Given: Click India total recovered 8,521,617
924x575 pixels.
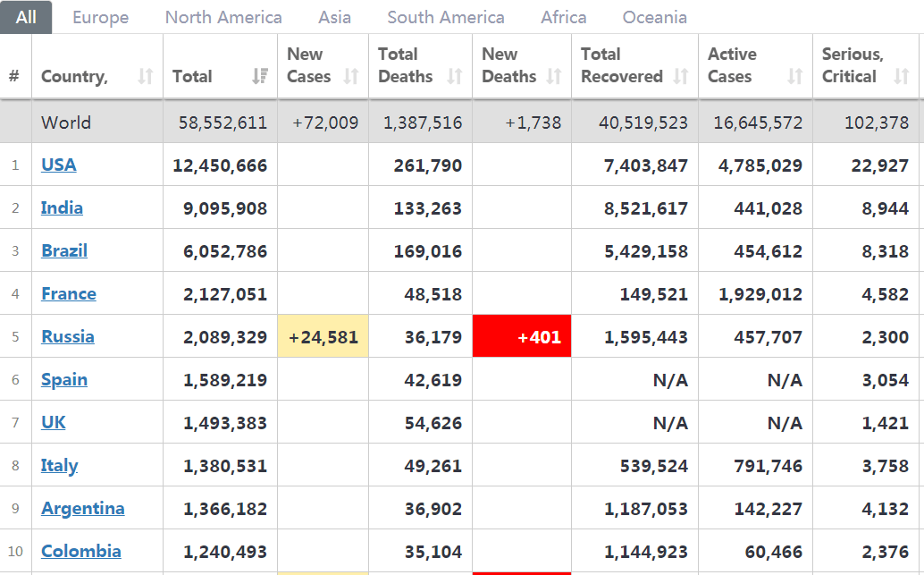Looking at the screenshot, I should 646,208.
